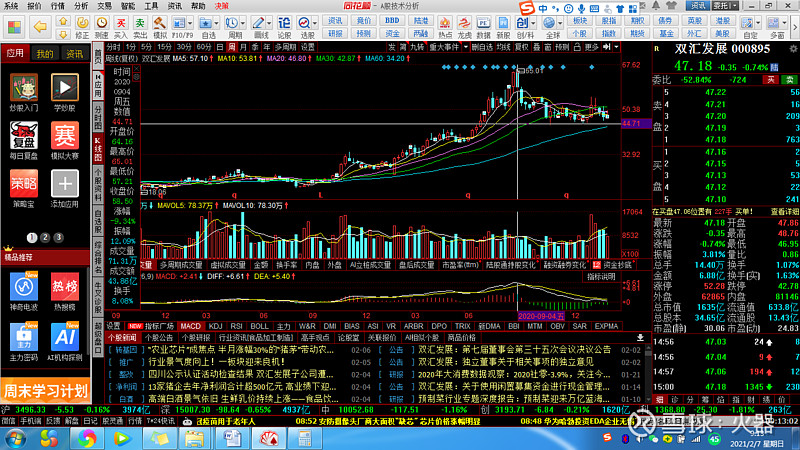
Task: Open the 新股 new stocks icon
Action: pyautogui.click(x=503, y=27)
